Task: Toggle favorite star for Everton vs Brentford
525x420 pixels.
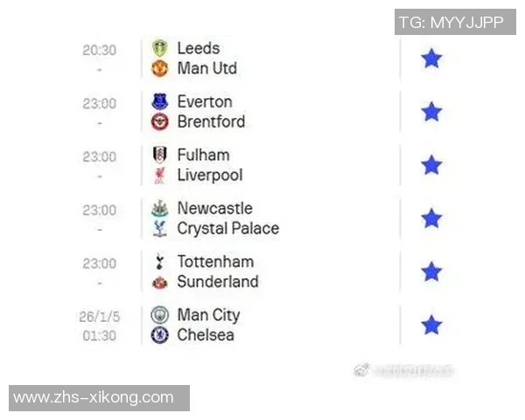Action: pyautogui.click(x=431, y=112)
